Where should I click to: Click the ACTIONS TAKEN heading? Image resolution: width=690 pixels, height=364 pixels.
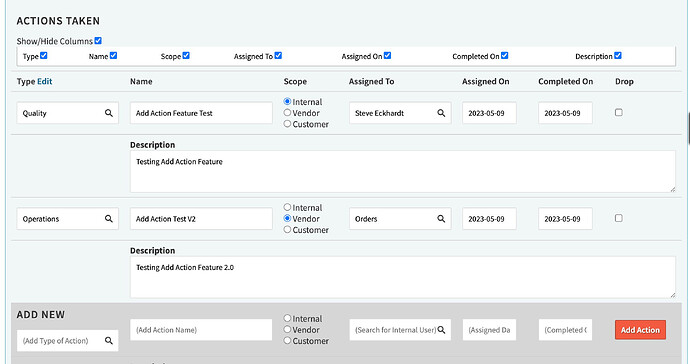click(x=58, y=21)
